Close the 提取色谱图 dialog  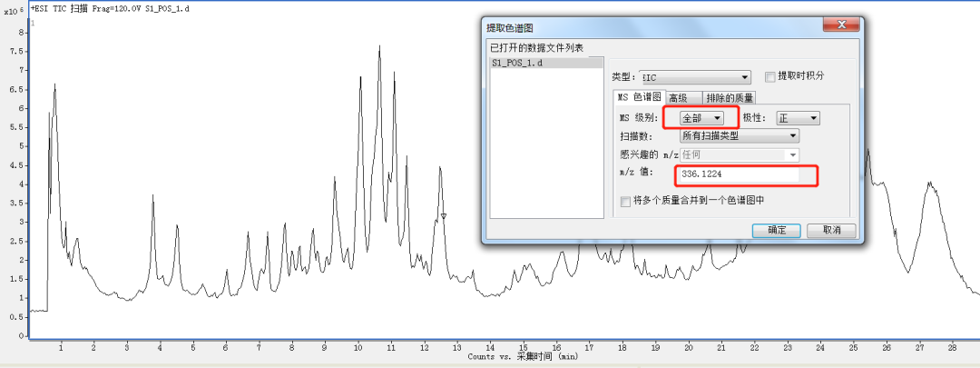(x=842, y=25)
